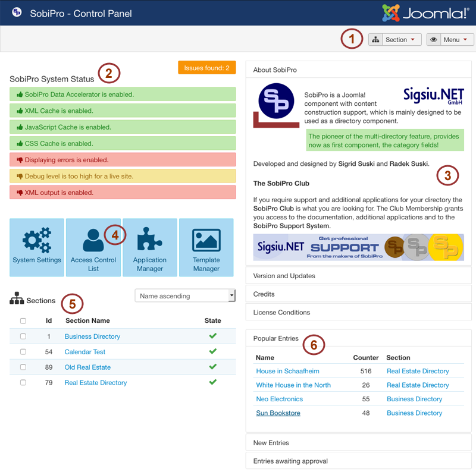Open the Calendar Test section link
The image size is (476, 472).
[84, 352]
